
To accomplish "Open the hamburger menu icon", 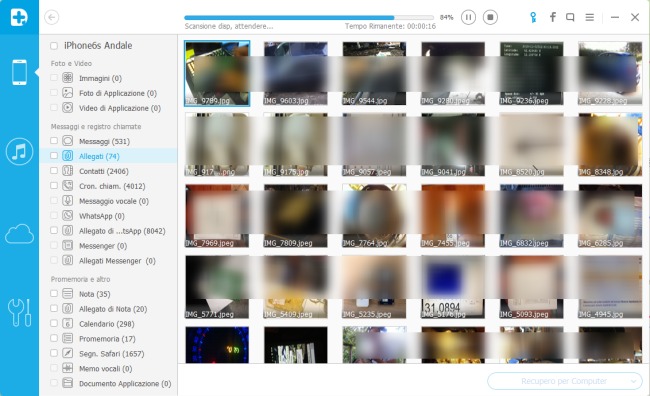I will pyautogui.click(x=589, y=17).
